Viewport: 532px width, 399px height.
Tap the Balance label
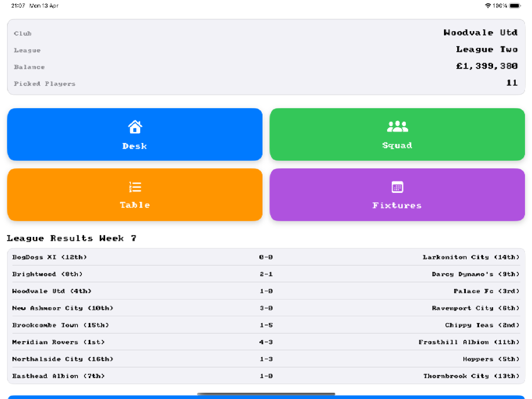click(x=29, y=67)
